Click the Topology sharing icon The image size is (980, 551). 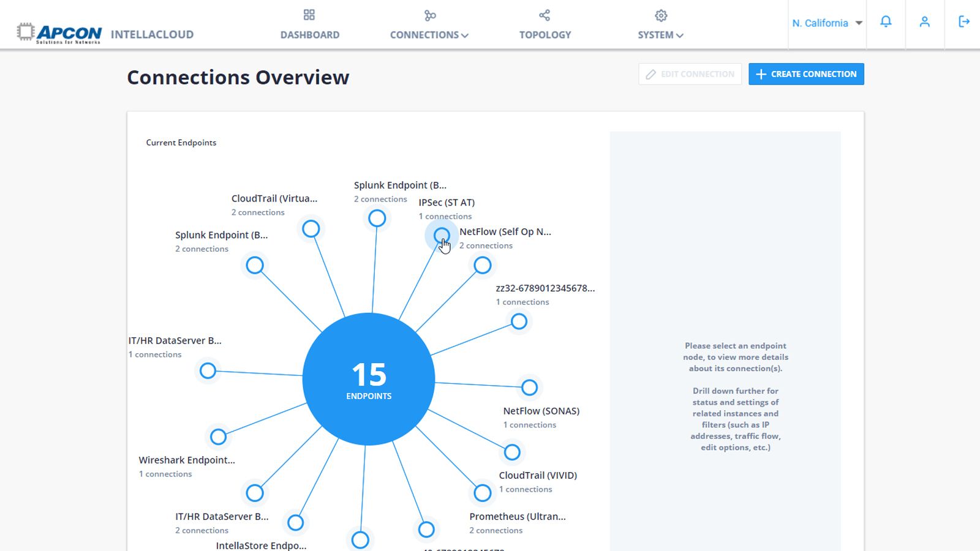(x=544, y=15)
